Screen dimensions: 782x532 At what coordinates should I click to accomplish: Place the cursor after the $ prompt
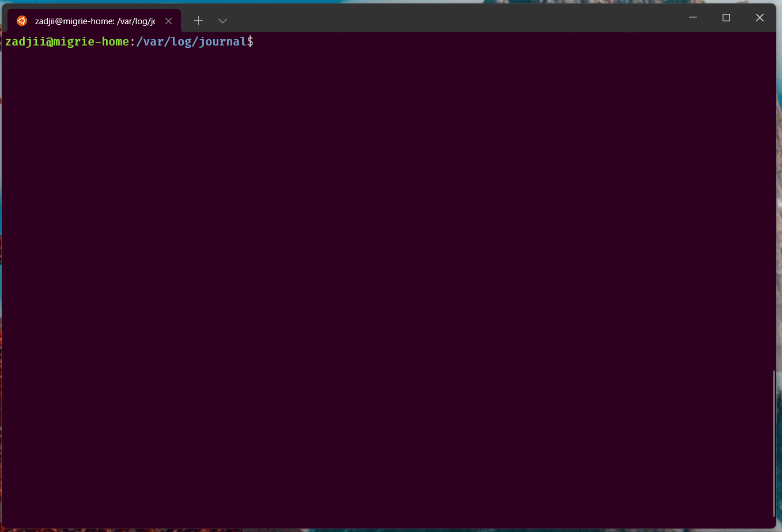tap(259, 41)
